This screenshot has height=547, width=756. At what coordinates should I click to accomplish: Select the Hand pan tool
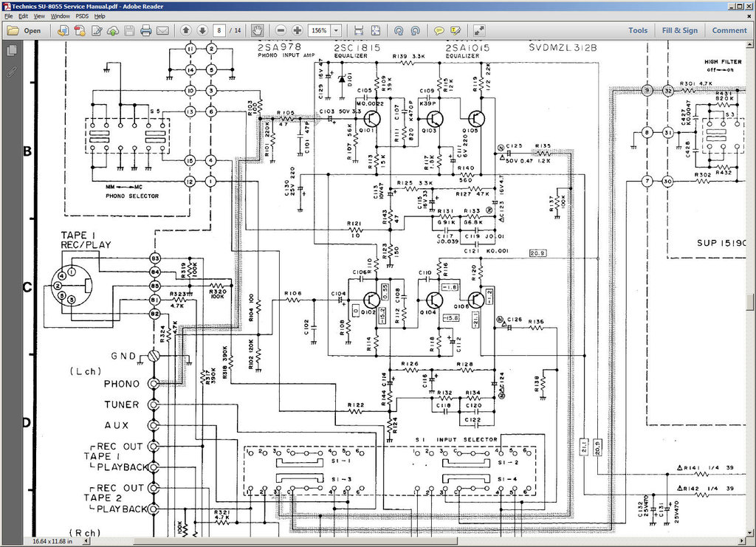tap(258, 30)
